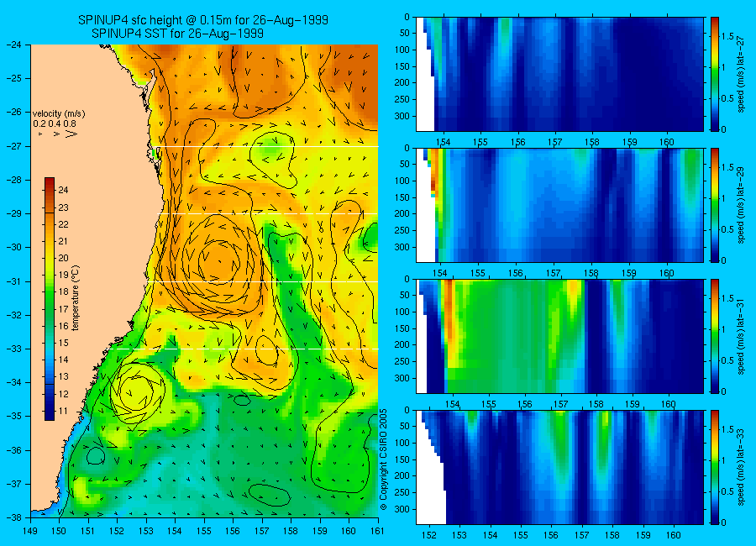The height and width of the screenshot is (546, 756).
Task: Click the "200" depth tick on the lat=-31 section
Action: pyautogui.click(x=402, y=345)
